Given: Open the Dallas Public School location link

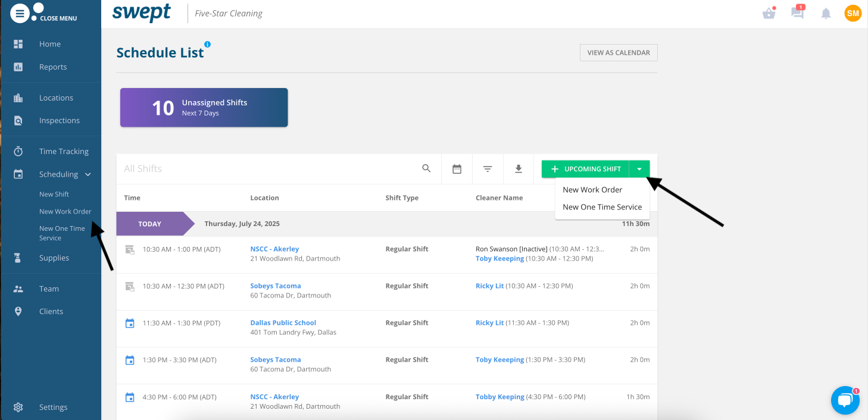Looking at the screenshot, I should [x=283, y=322].
